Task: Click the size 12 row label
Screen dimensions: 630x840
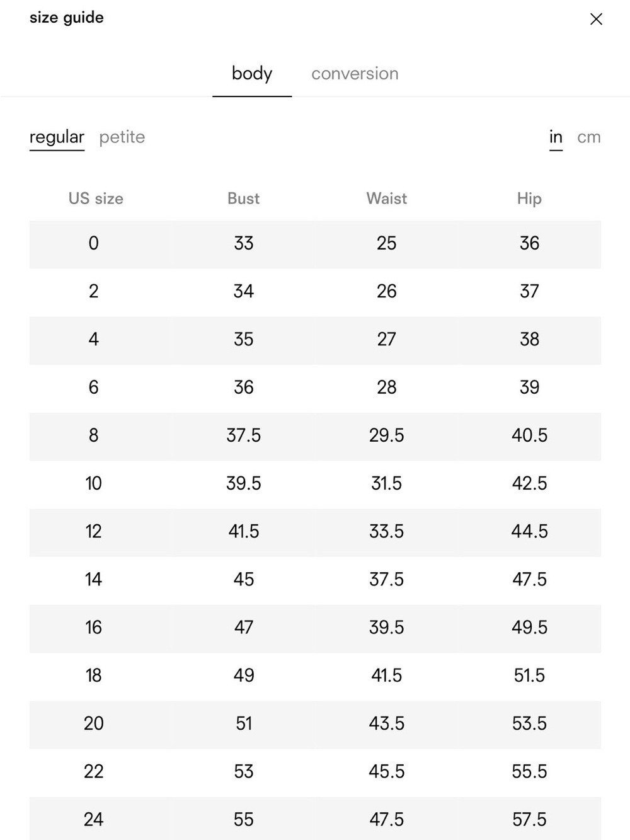Action: tap(93, 531)
